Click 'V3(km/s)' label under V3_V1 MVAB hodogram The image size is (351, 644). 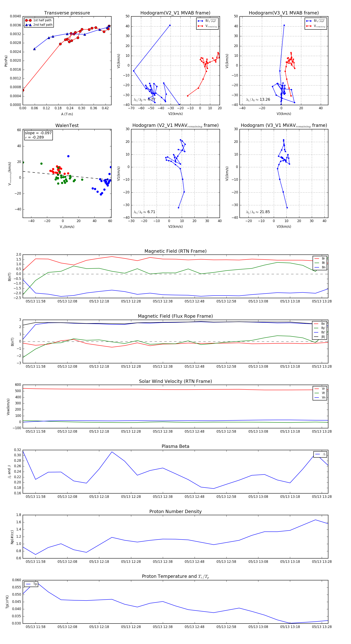pos(284,114)
